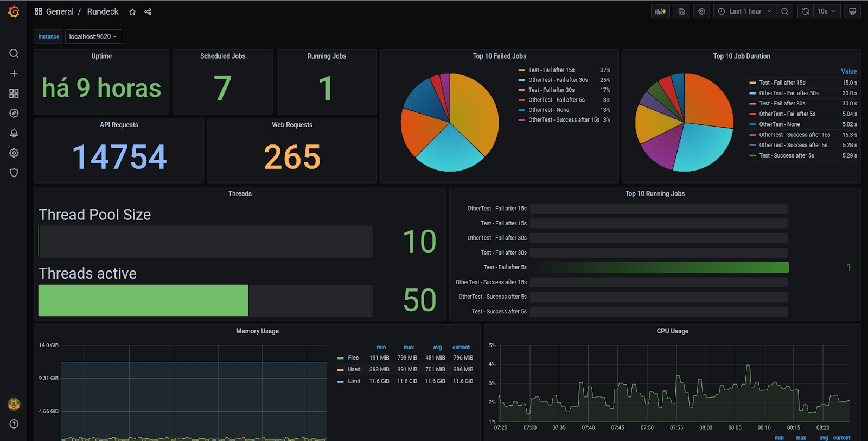Open the Dashboards grid icon in sidebar

tap(14, 93)
